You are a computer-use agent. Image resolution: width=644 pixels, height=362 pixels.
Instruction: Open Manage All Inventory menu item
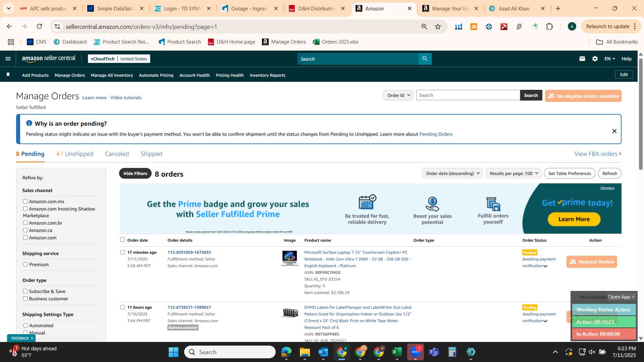[x=112, y=75]
